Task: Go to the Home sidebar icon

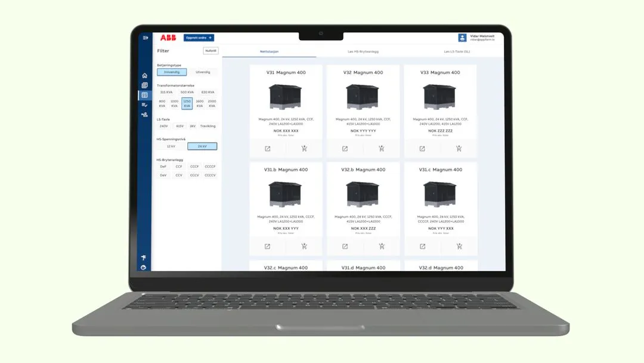Action: point(144,76)
